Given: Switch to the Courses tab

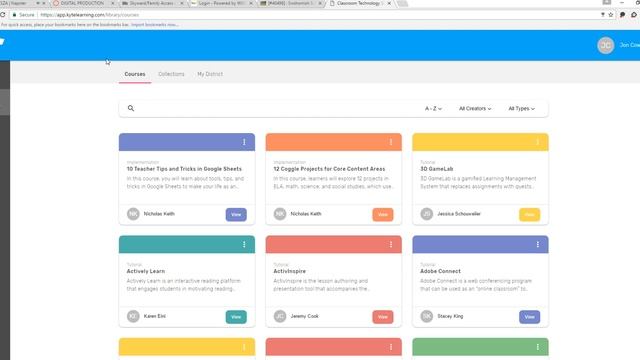Looking at the screenshot, I should [x=135, y=74].
